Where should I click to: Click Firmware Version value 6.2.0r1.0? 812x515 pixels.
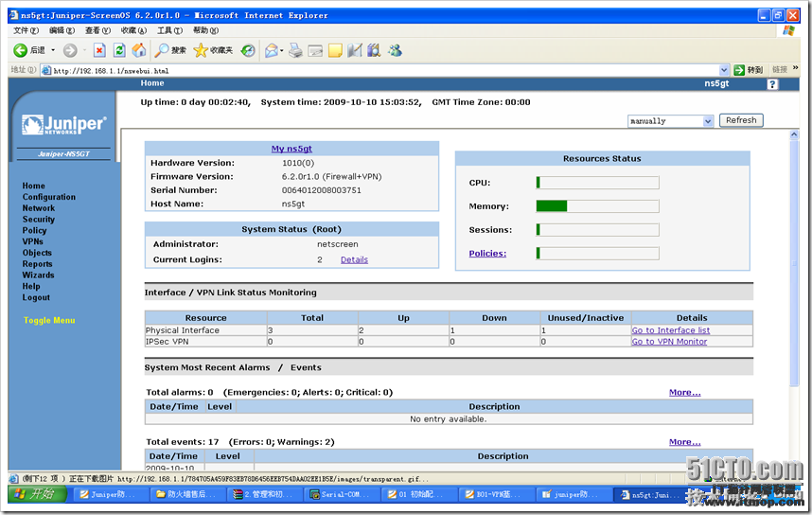[331, 177]
